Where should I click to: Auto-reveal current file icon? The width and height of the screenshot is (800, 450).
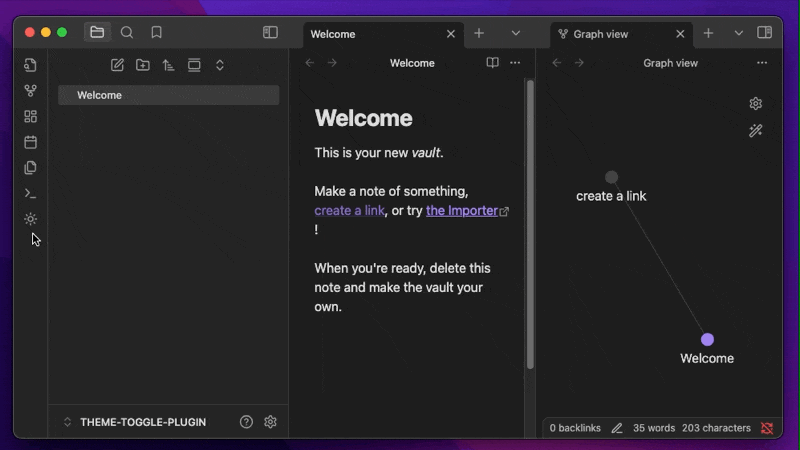pyautogui.click(x=194, y=65)
